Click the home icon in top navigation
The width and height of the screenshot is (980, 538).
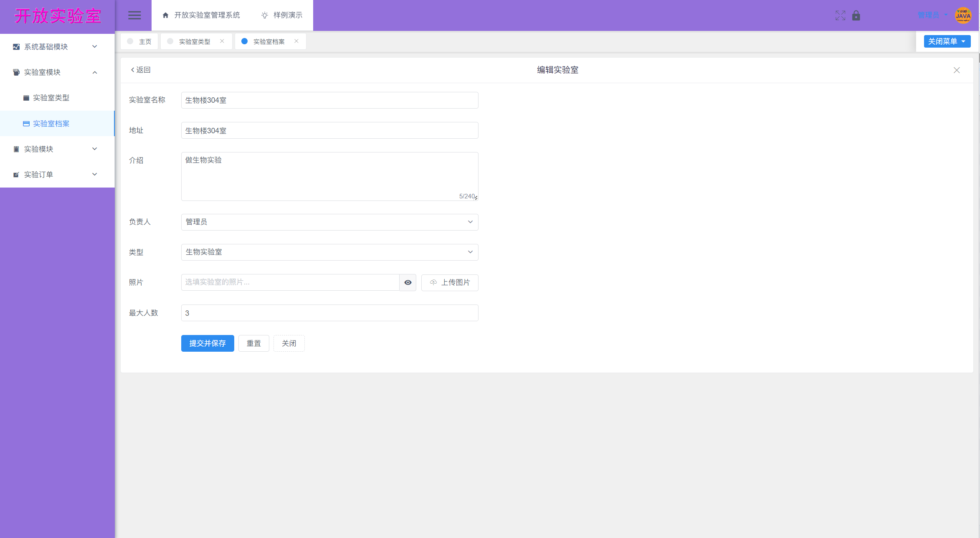coord(165,15)
